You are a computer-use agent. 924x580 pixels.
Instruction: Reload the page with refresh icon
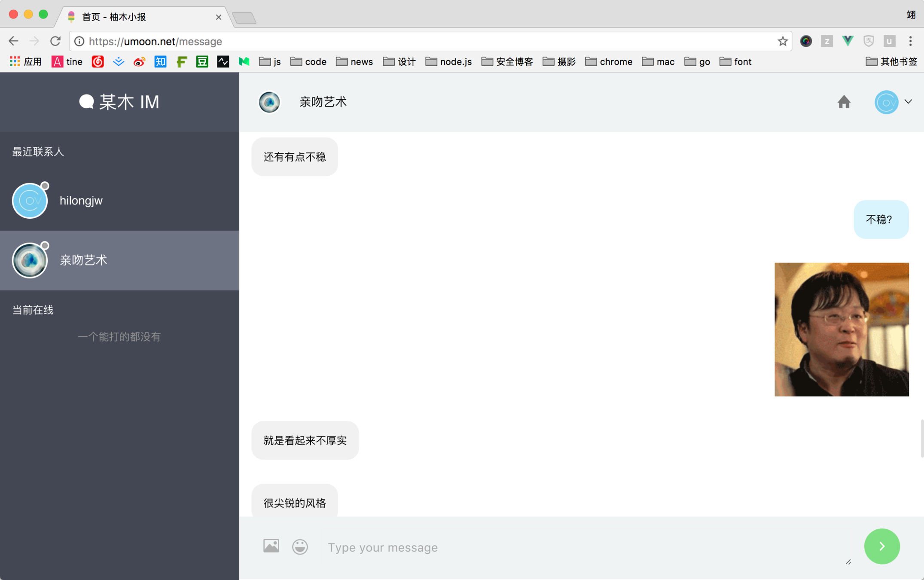pos(55,41)
